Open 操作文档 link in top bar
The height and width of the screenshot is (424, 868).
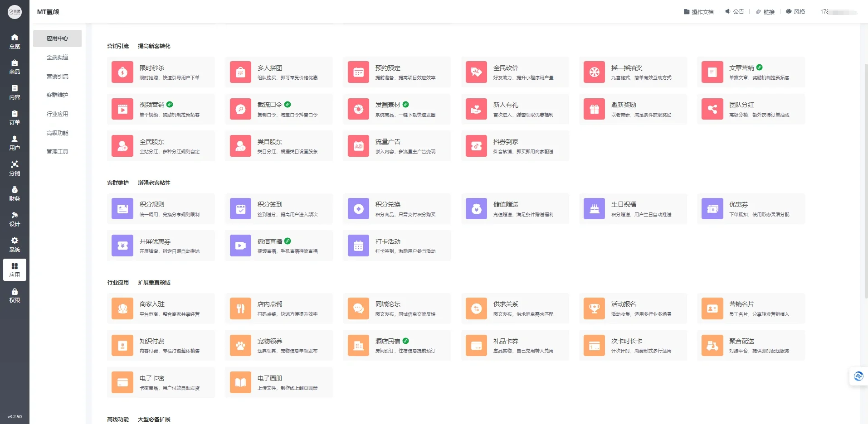(698, 12)
